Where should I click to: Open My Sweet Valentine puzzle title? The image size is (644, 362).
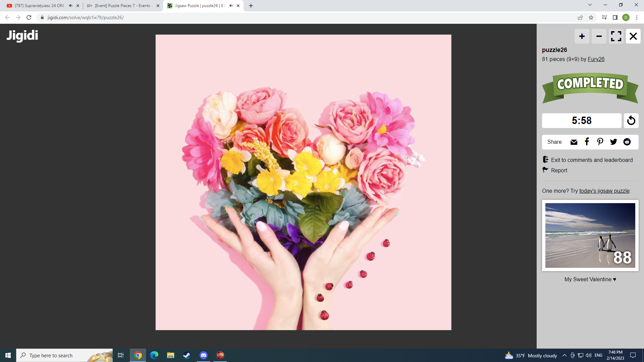click(590, 279)
